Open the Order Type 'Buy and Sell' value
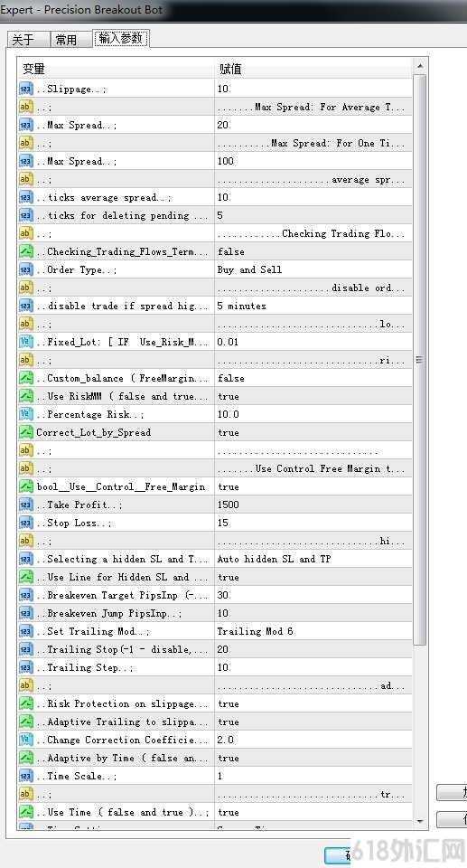This screenshot has height=868, width=467. [x=313, y=269]
